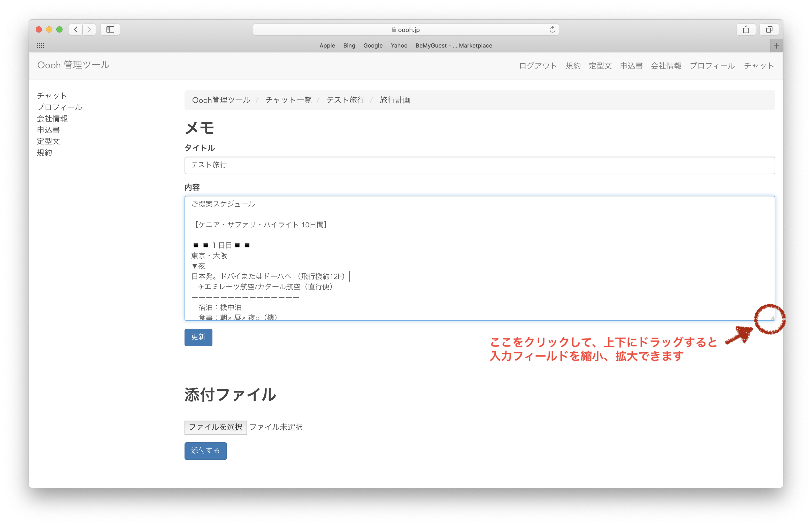Click the ■■１日目■■ line in memo
Image resolution: width=812 pixels, height=526 pixels.
[221, 245]
